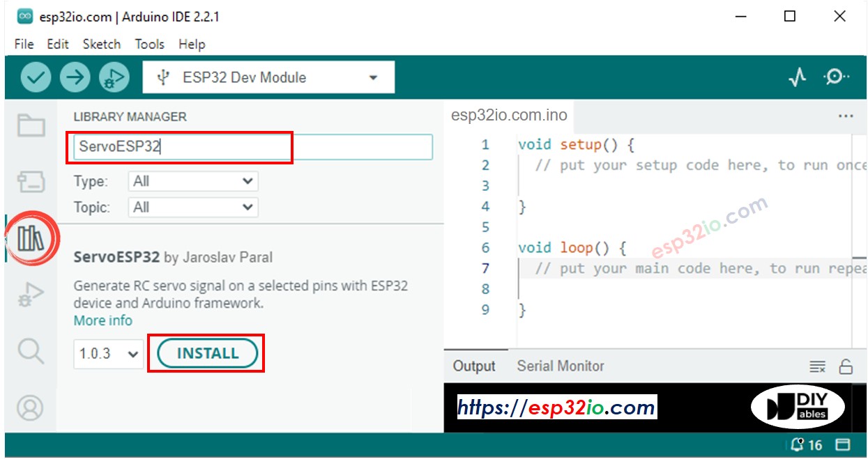Click the user profile icon in sidebar

[x=31, y=407]
